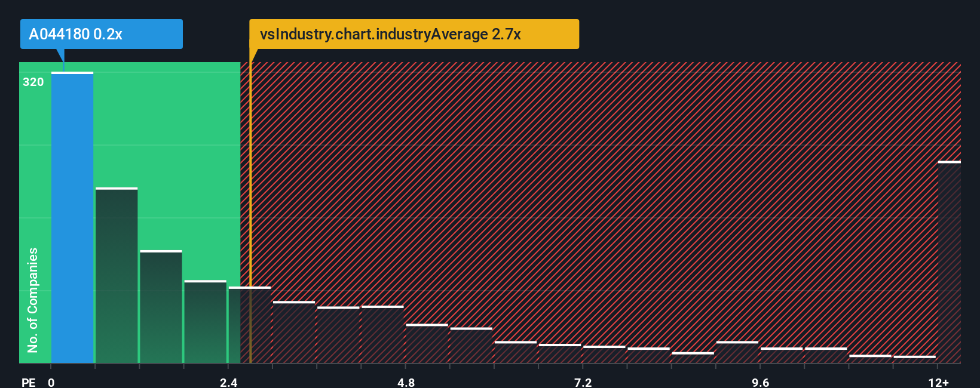Click the 2.4 x-axis tick label

[229, 383]
